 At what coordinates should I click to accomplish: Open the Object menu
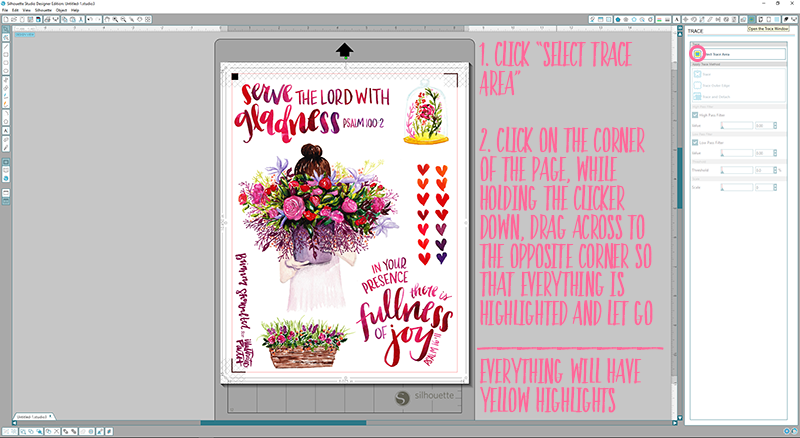[x=61, y=10]
